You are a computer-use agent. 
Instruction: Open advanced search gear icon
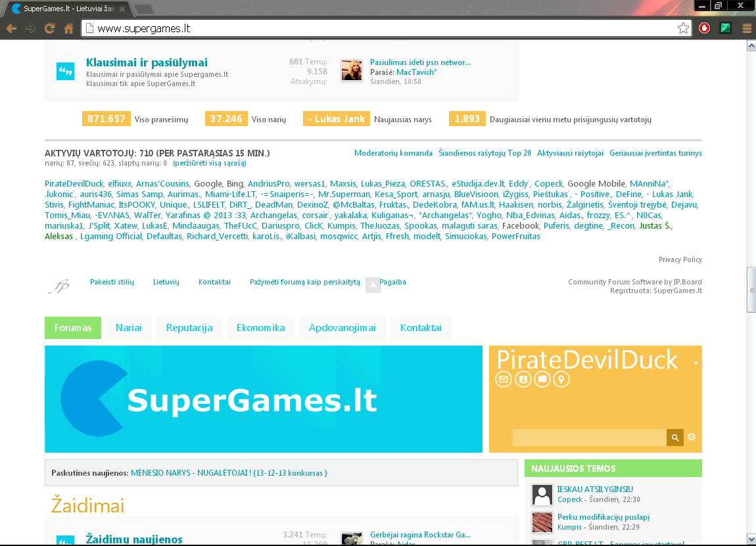coord(692,437)
